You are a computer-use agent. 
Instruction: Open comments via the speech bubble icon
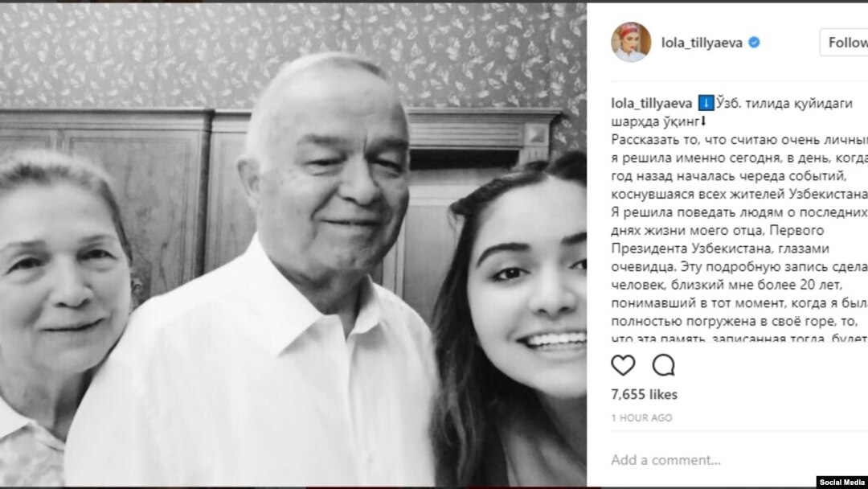[663, 365]
